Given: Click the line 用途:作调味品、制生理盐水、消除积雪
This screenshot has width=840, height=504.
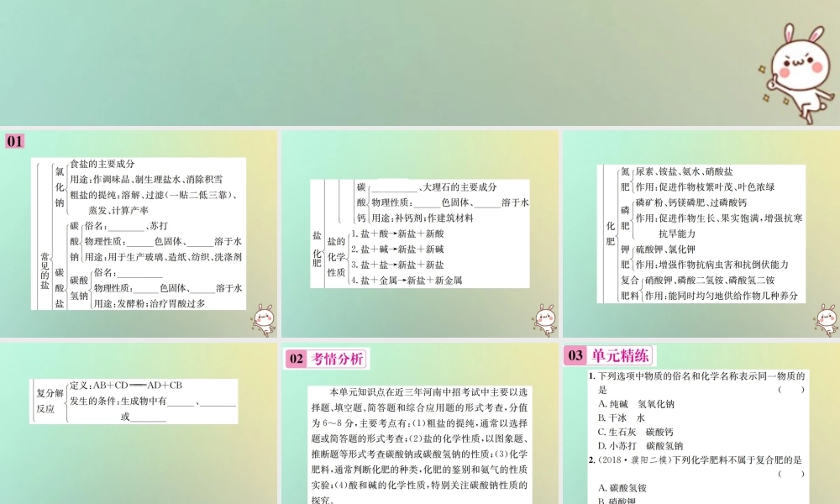Looking at the screenshot, I should (146, 180).
